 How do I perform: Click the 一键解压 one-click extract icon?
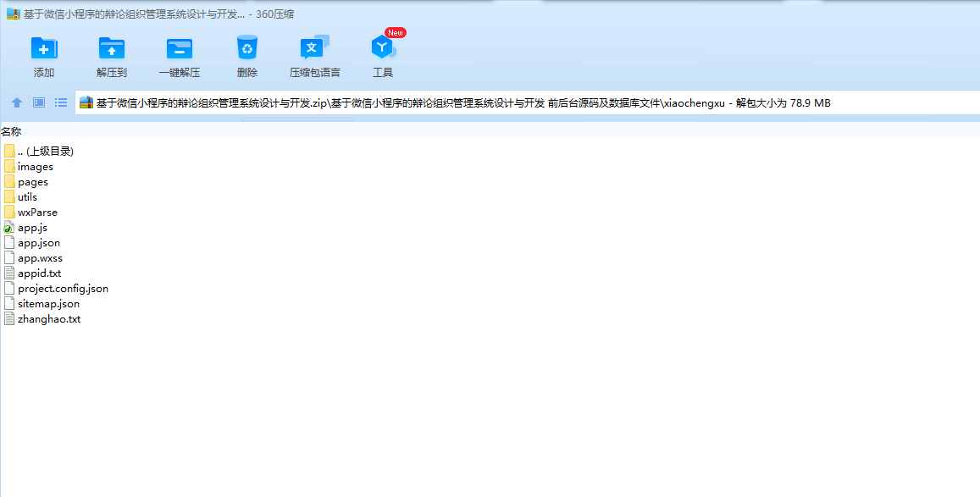(x=180, y=48)
